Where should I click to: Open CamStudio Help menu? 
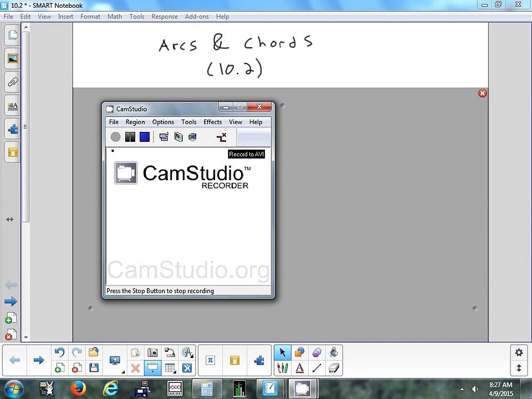[256, 122]
